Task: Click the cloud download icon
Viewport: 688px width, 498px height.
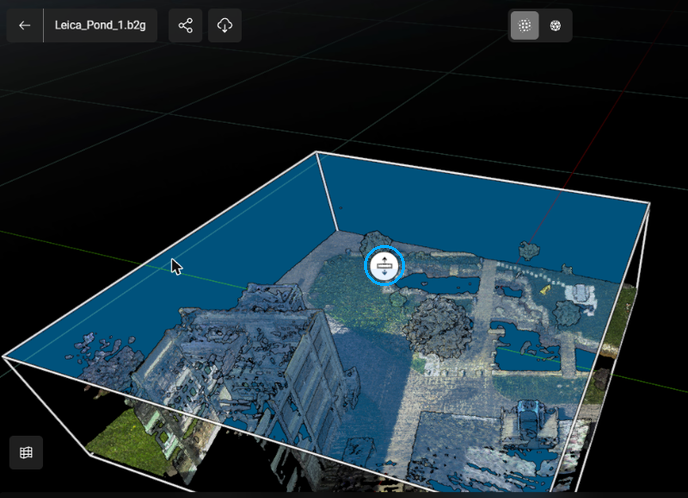Action: tap(225, 25)
